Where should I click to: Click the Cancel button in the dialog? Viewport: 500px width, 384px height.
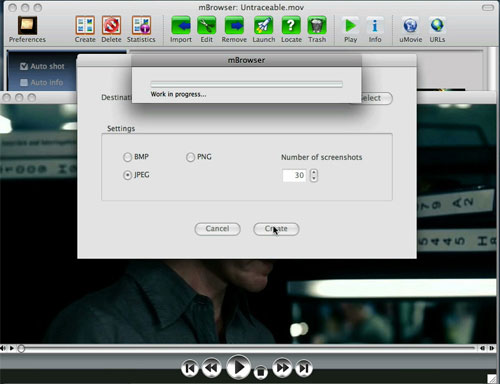click(x=217, y=229)
